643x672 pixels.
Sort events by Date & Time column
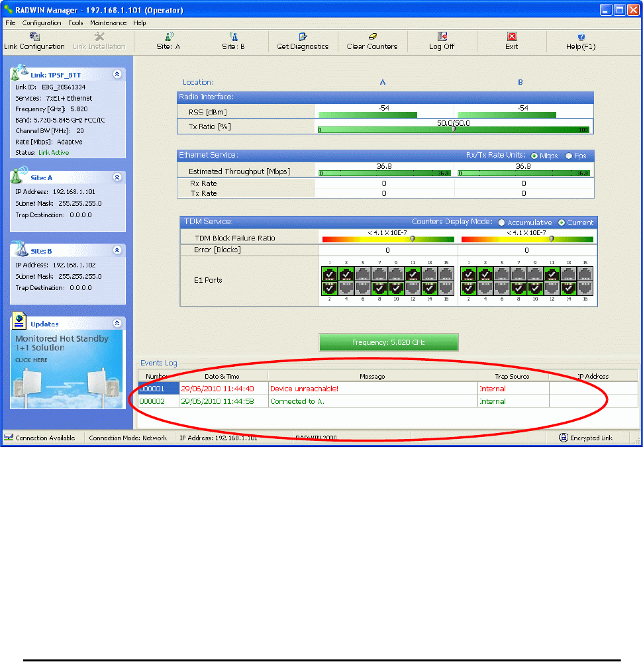(223, 376)
